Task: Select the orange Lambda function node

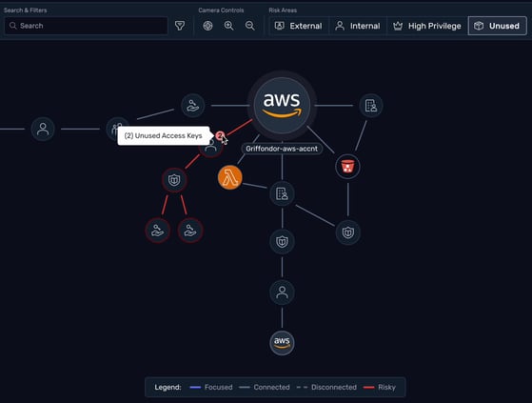Action: 230,177
